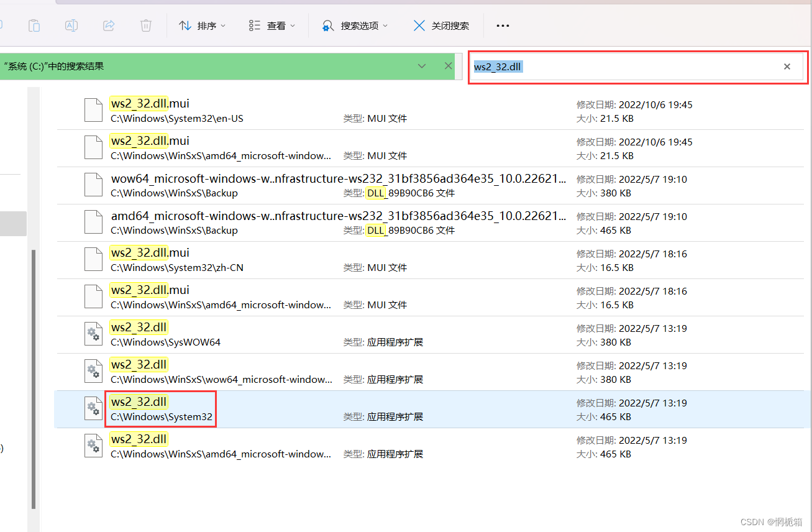This screenshot has height=532, width=812.
Task: Open the 排序 sort dropdown chevron
Action: pyautogui.click(x=222, y=25)
